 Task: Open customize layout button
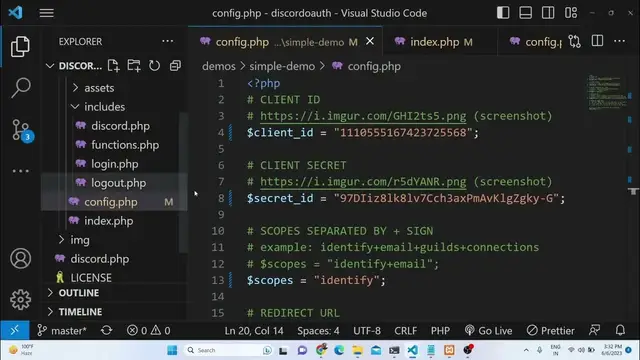coord(571,13)
